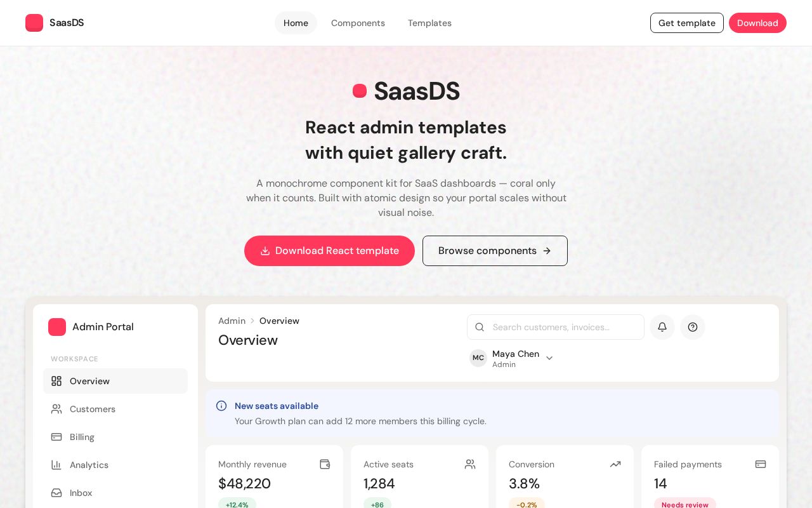Click the Admin breadcrumb link

click(x=232, y=321)
